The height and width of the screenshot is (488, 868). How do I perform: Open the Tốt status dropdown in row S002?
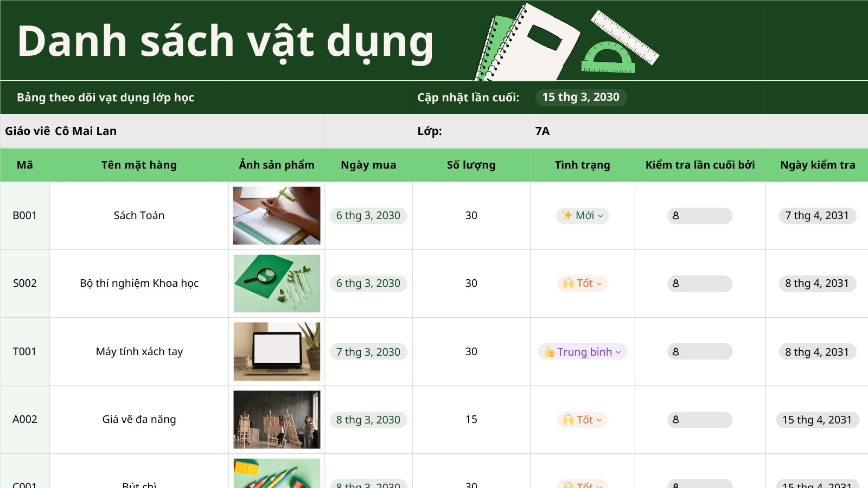pos(583,284)
